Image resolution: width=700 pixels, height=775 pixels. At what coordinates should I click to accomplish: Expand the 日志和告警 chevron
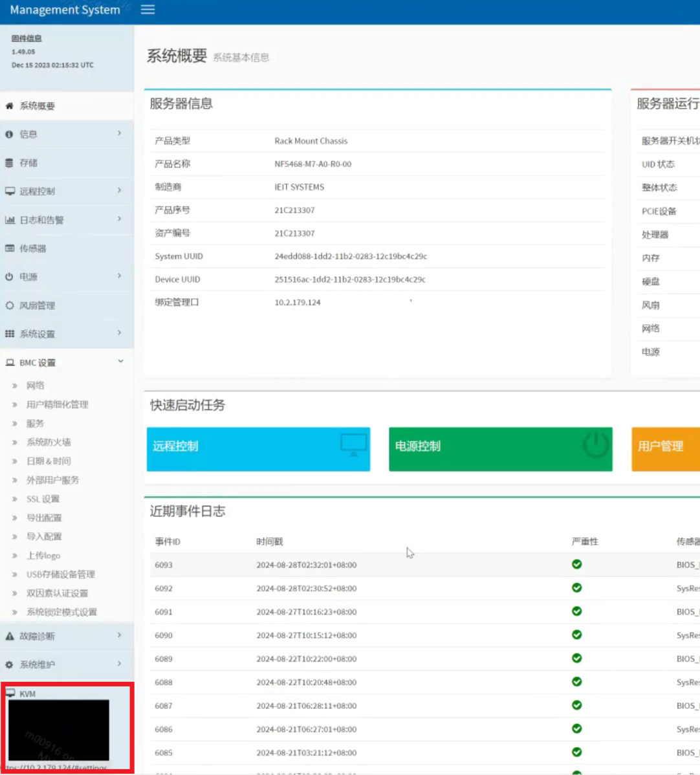pos(120,219)
